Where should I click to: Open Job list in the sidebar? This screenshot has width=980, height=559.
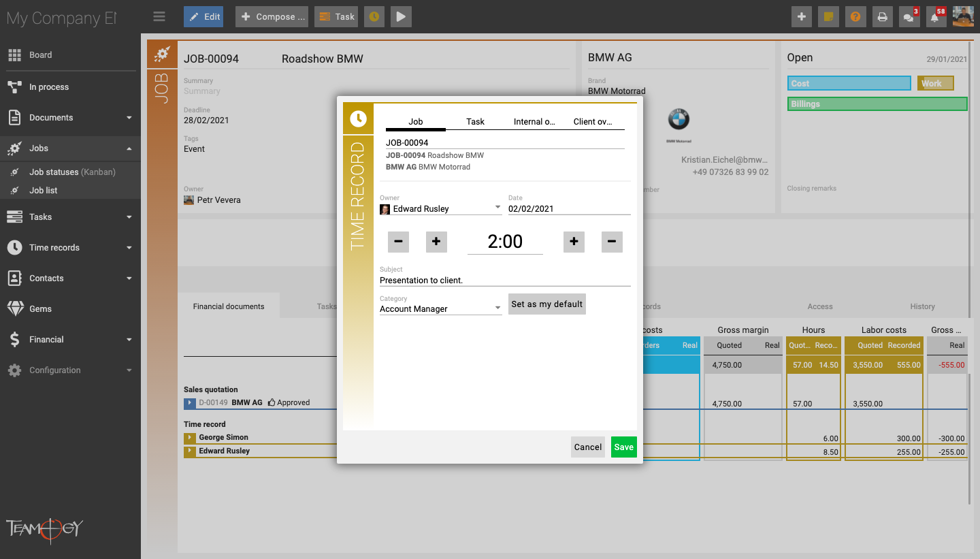point(43,191)
